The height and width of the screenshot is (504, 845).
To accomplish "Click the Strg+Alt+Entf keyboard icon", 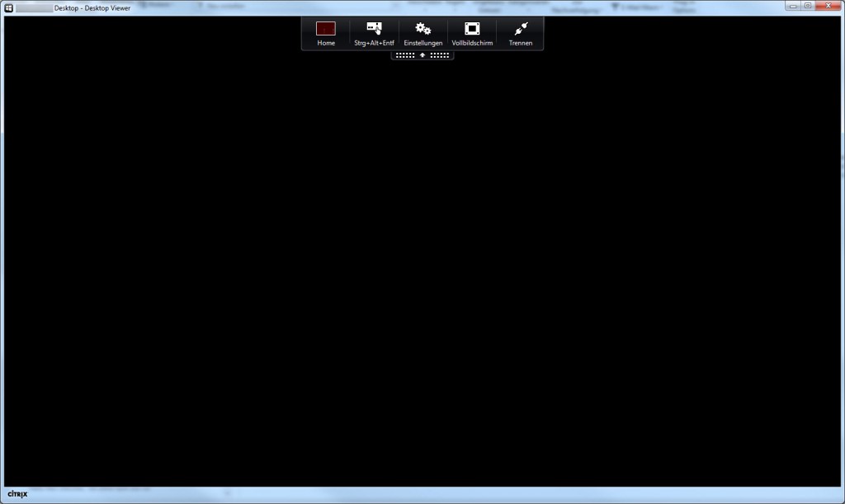I will [373, 28].
